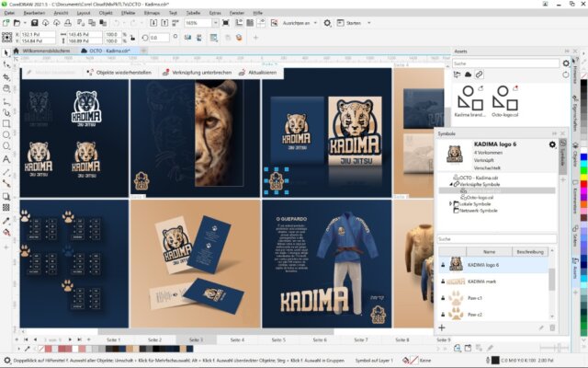Open the gear menu beside KADIMA logo 6
Image resolution: width=588 pixels, height=368 pixels.
[552, 144]
